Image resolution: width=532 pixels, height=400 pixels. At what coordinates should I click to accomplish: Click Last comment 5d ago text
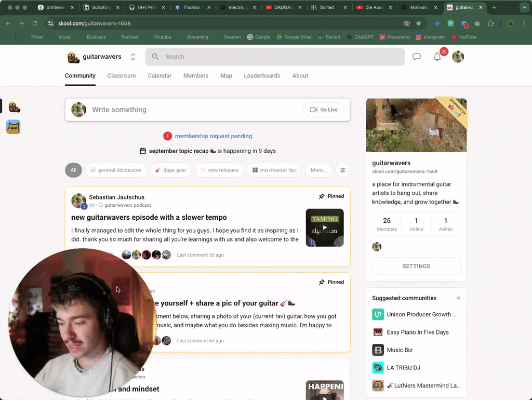(x=200, y=255)
